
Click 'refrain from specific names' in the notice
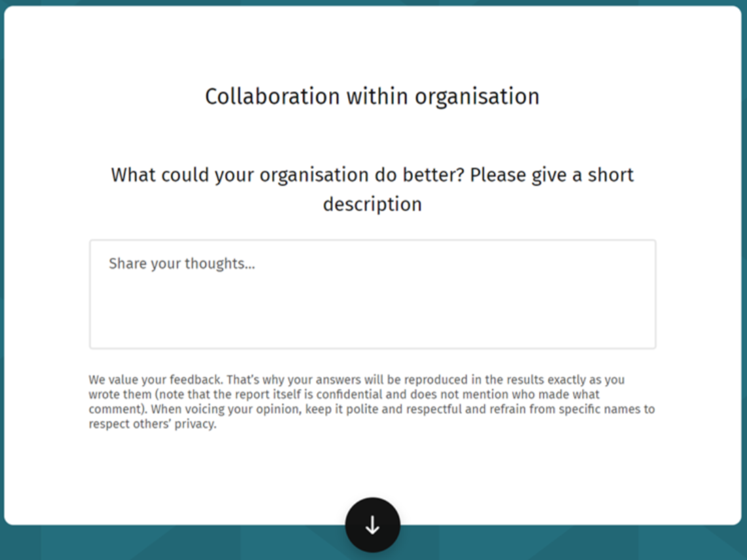pyautogui.click(x=571, y=410)
